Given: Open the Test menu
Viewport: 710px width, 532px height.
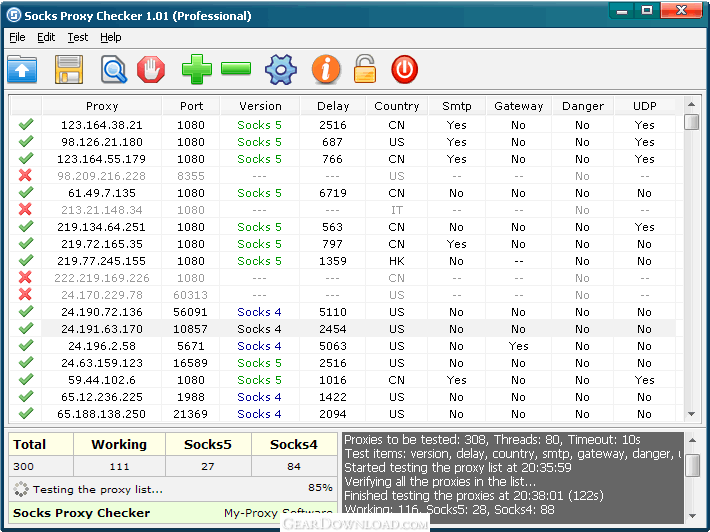Looking at the screenshot, I should (78, 37).
